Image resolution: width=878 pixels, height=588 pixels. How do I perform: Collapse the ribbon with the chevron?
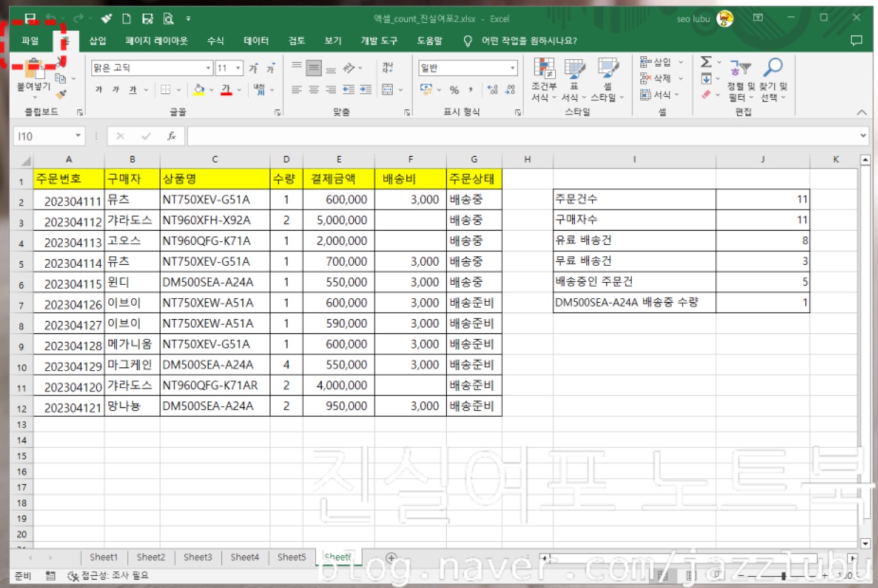(862, 113)
